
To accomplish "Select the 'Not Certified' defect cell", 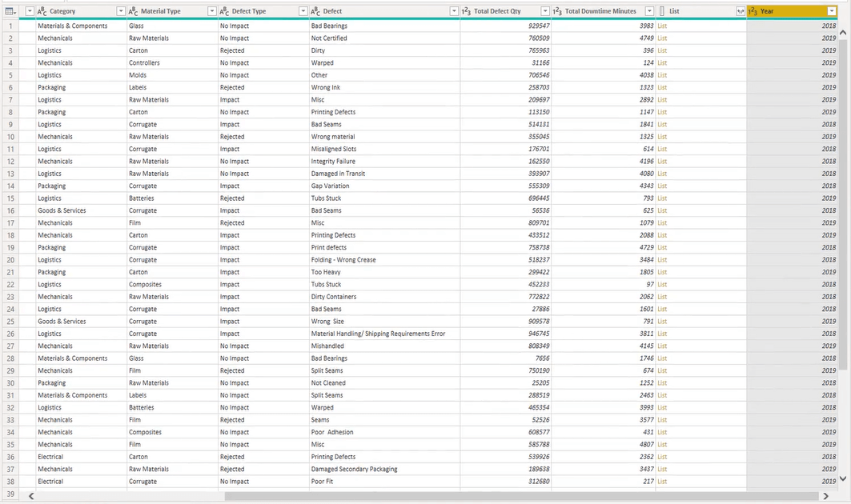I will (385, 38).
